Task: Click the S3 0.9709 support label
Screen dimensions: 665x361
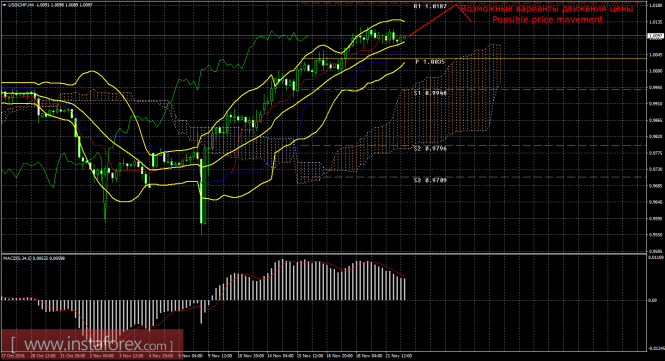Action: tap(430, 180)
